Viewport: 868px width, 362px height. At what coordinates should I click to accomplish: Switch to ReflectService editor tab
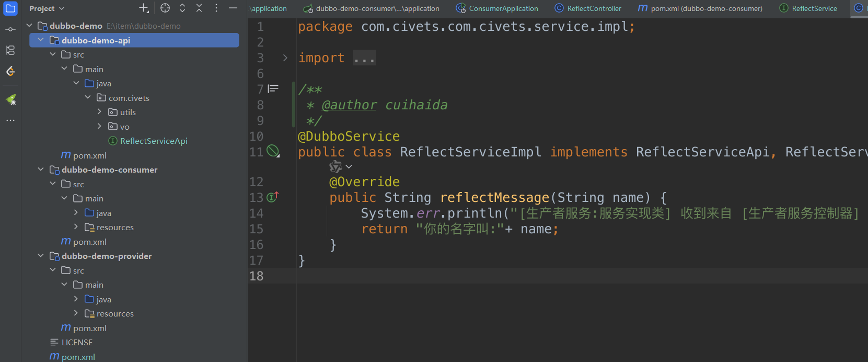pyautogui.click(x=808, y=8)
